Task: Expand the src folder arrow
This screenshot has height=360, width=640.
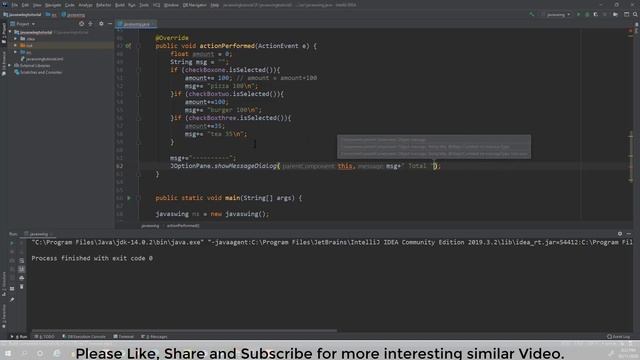Action: click(16, 52)
